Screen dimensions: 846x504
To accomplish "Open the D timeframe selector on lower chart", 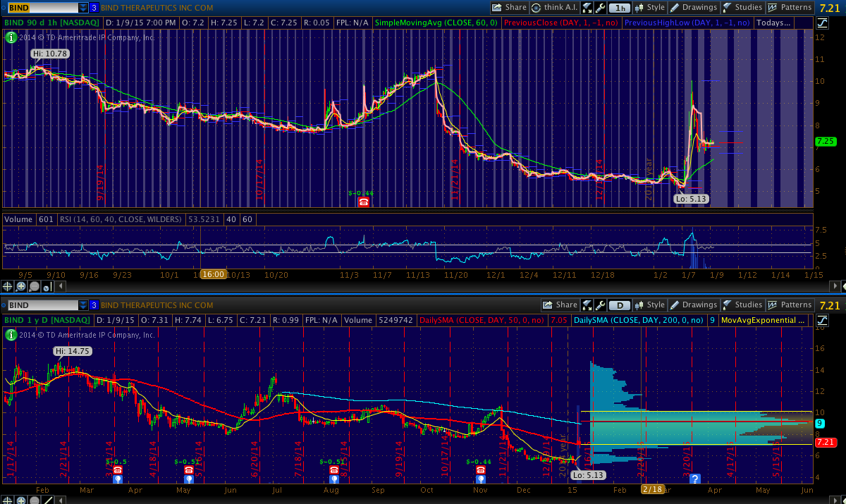I will pyautogui.click(x=620, y=305).
